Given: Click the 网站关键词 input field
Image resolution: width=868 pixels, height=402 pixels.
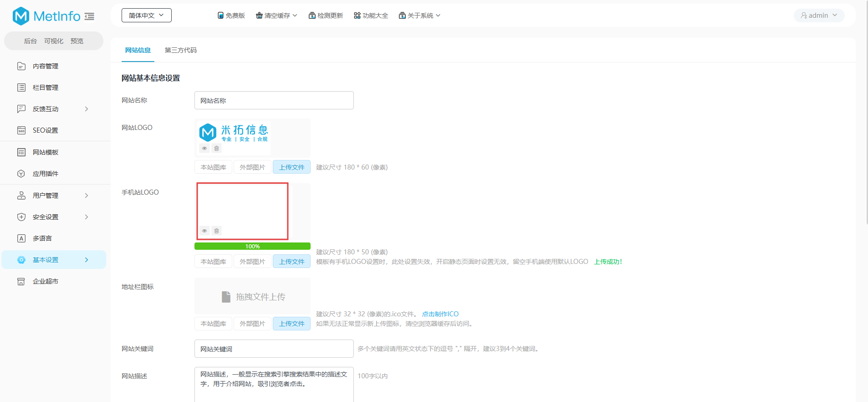Looking at the screenshot, I should click(x=274, y=349).
